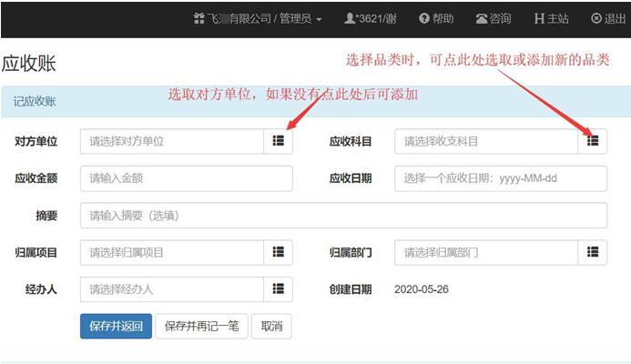The image size is (631, 364).
Task: Click list icon beside 对方单位 field
Action: [279, 142]
